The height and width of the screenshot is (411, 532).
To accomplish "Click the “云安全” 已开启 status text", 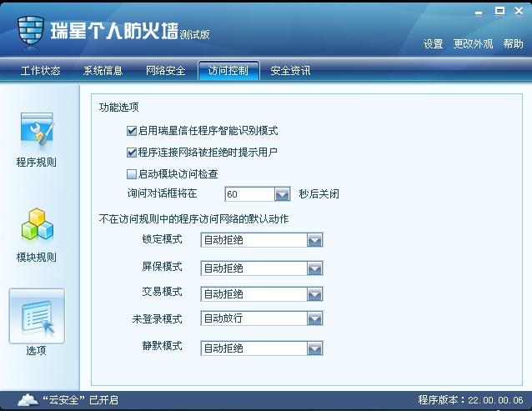I will point(80,400).
